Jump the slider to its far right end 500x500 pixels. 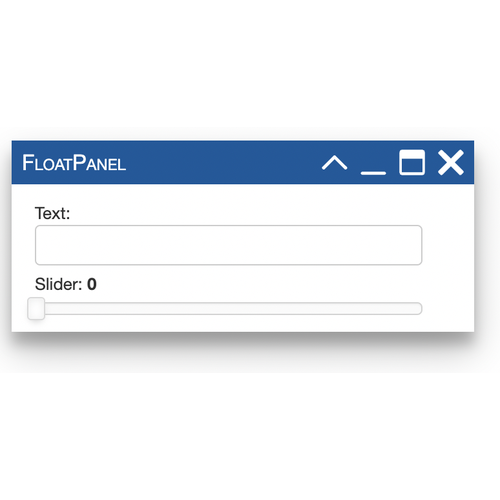pyautogui.click(x=419, y=309)
